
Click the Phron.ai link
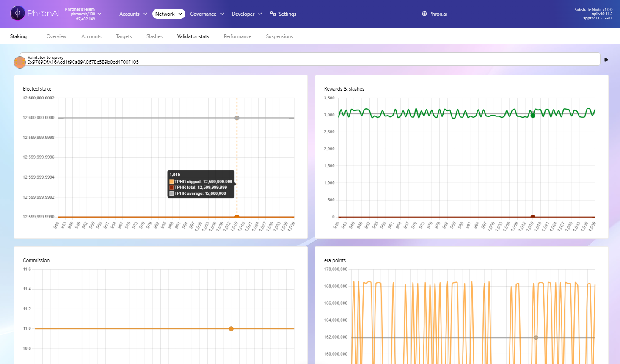pyautogui.click(x=438, y=14)
